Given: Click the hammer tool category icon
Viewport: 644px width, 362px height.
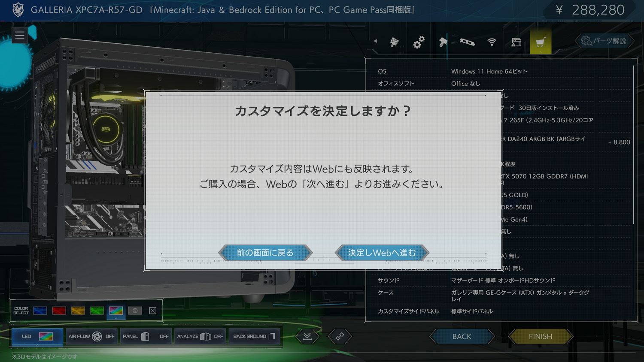Looking at the screenshot, I should pyautogui.click(x=443, y=42).
